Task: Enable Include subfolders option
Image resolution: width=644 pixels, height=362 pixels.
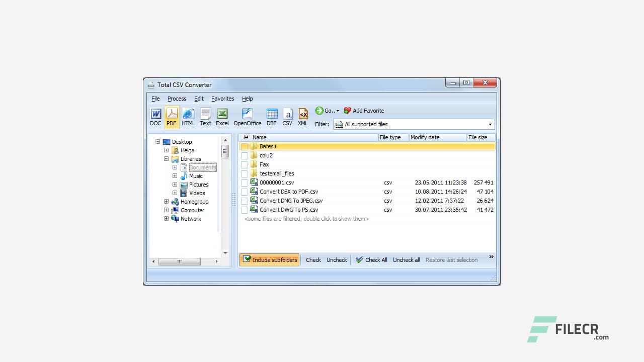Action: click(269, 260)
